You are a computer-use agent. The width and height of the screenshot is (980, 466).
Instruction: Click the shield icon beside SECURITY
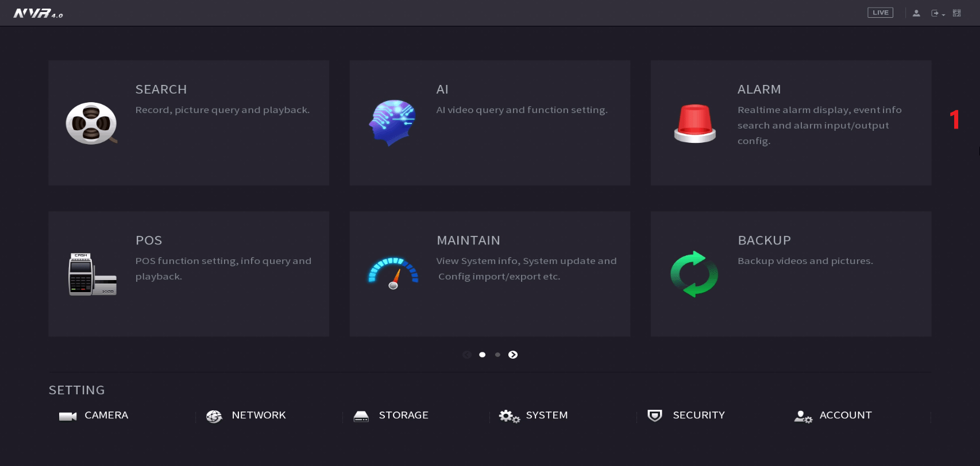point(655,415)
